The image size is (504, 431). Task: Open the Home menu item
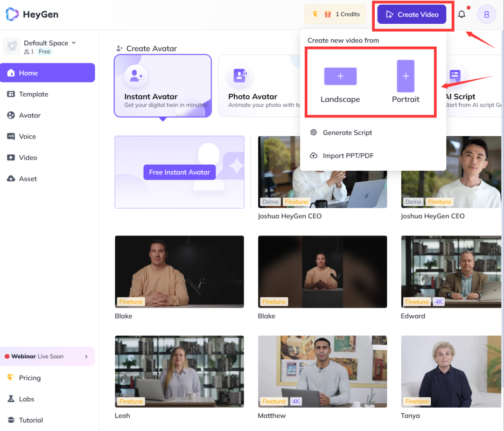(x=48, y=73)
